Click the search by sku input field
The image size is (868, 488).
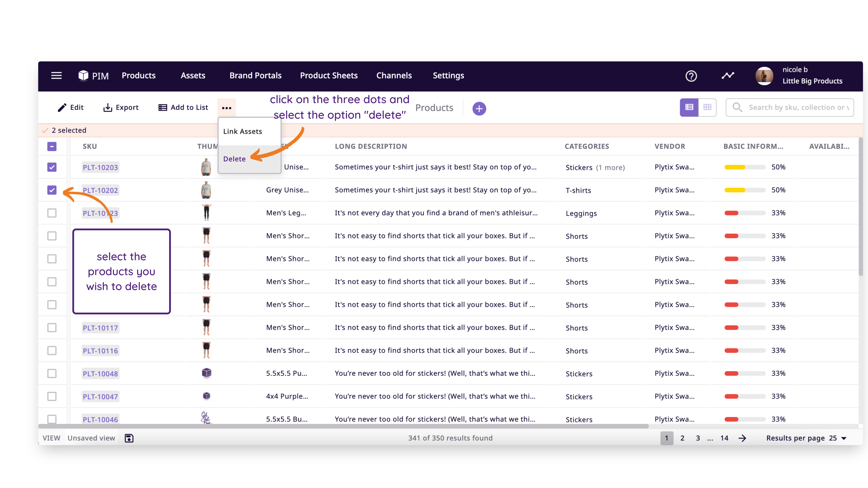point(789,107)
